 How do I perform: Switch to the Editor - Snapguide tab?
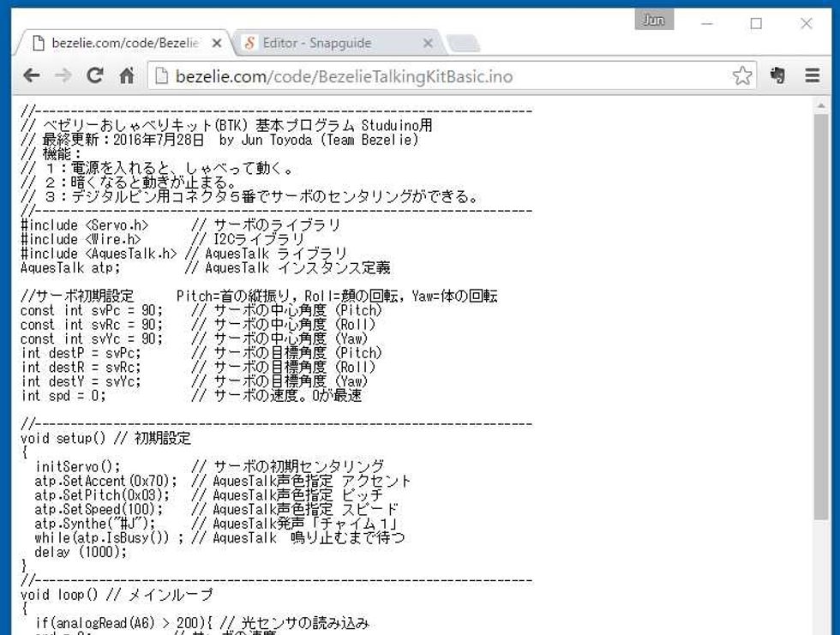point(326,43)
